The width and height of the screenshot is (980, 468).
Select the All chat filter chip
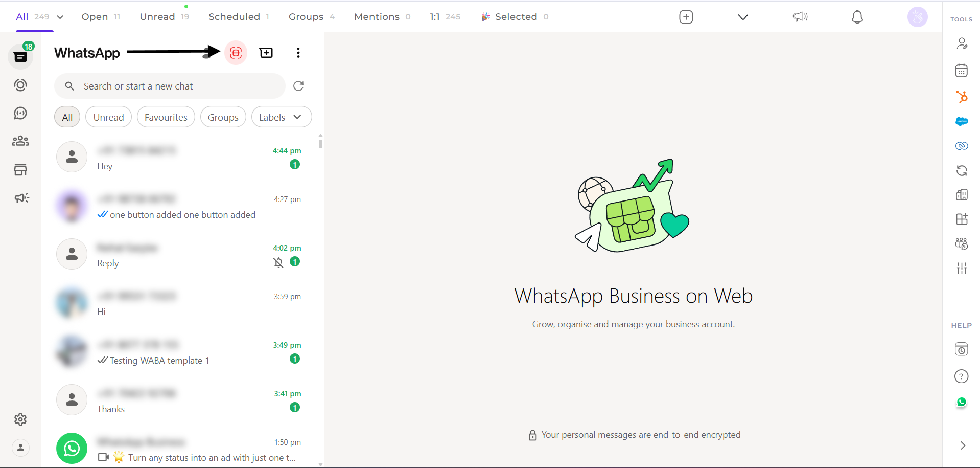67,117
